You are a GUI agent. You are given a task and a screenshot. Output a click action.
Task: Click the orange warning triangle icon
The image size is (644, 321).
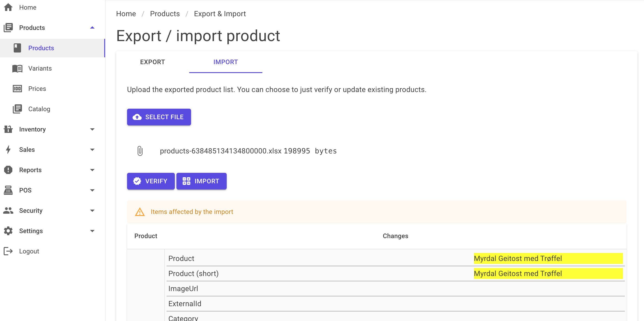pos(140,212)
